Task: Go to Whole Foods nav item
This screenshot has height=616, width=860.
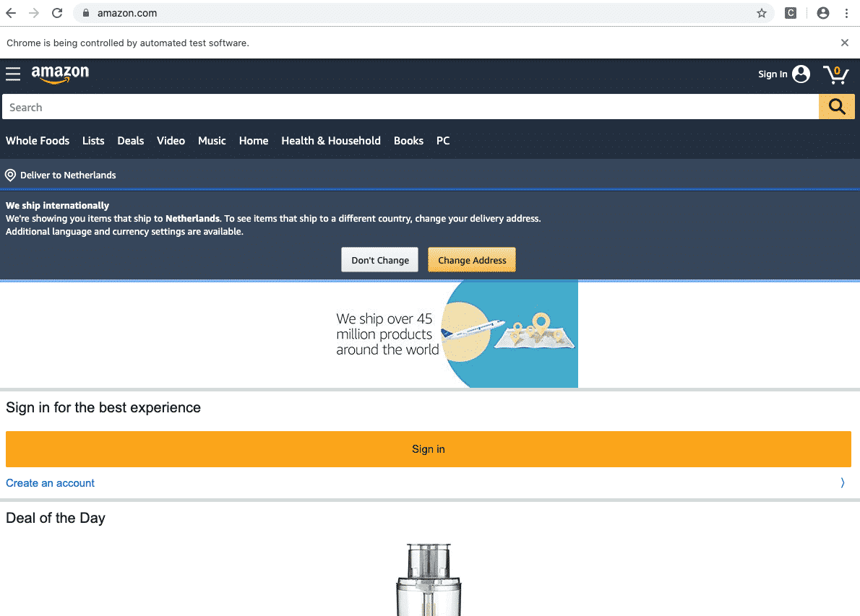Action: 38,141
